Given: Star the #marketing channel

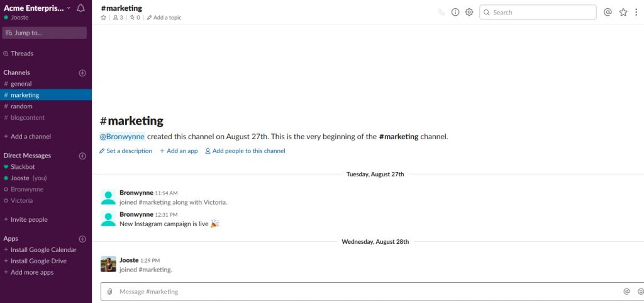Looking at the screenshot, I should pyautogui.click(x=103, y=18).
